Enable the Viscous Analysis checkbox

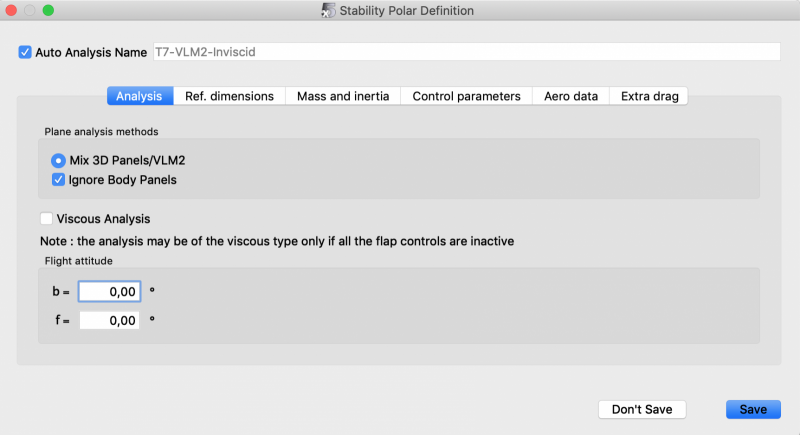tap(47, 218)
